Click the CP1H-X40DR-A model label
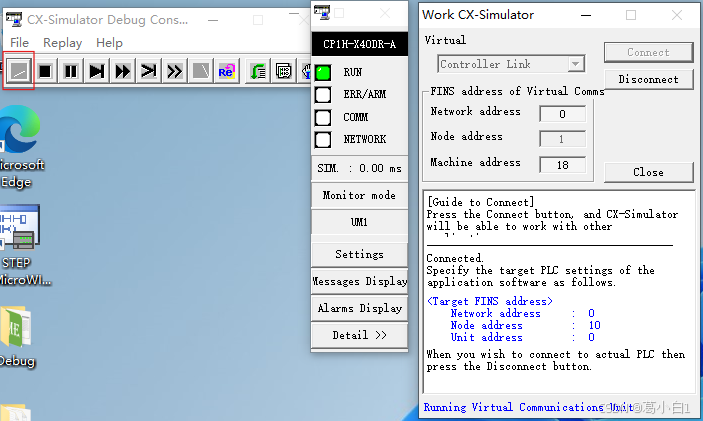This screenshot has width=703, height=421. click(x=360, y=44)
